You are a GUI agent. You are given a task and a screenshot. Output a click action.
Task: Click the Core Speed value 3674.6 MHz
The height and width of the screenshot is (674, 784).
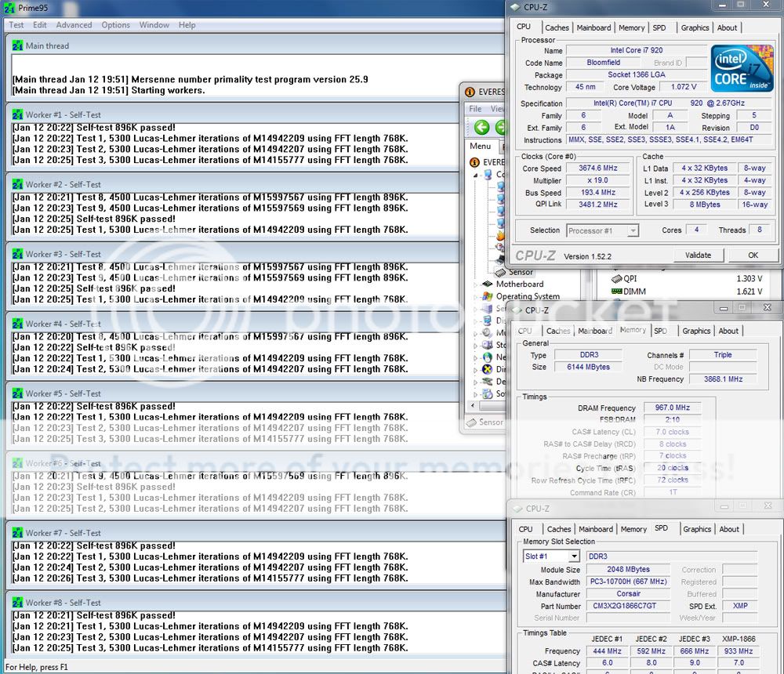click(598, 168)
